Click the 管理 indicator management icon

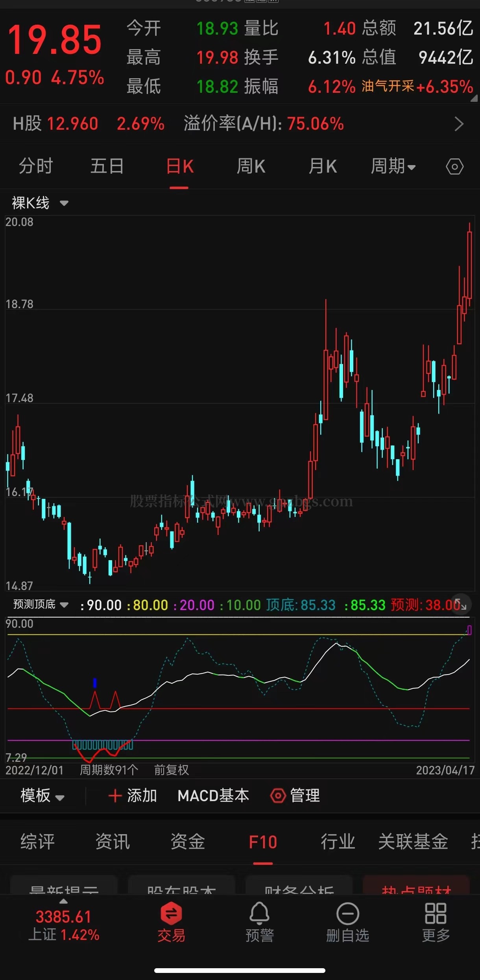pos(278,796)
